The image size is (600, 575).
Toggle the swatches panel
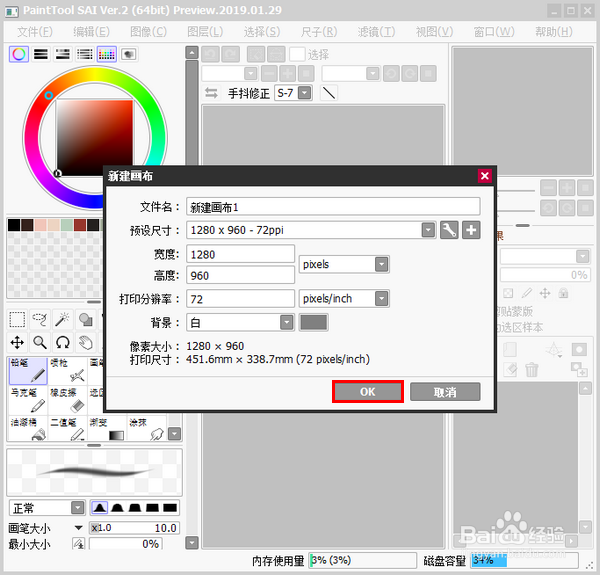[107, 54]
